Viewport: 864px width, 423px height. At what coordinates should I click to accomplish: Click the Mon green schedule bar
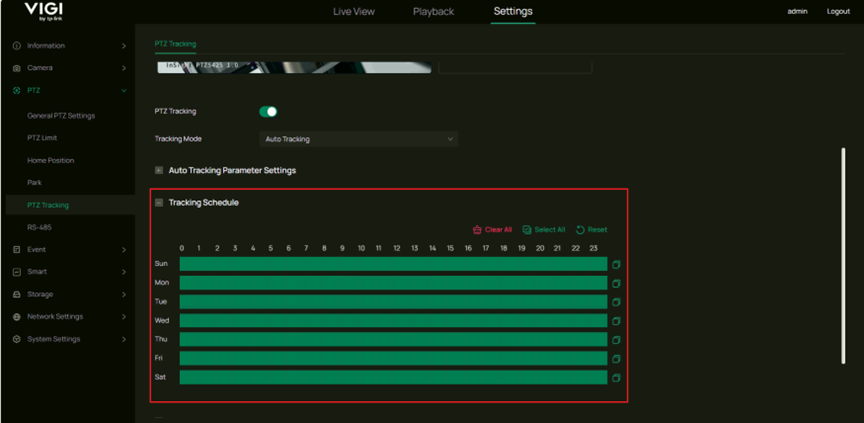tap(393, 283)
